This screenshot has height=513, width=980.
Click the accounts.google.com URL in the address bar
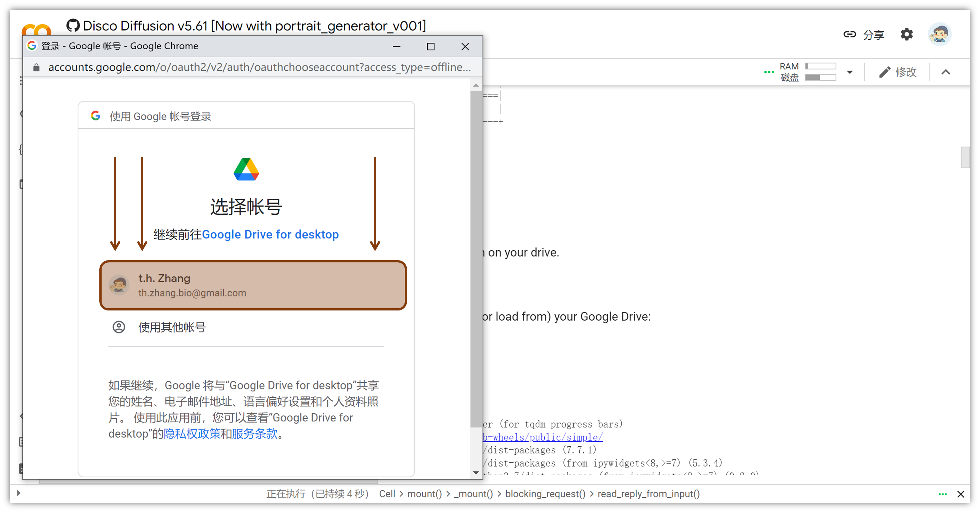[260, 67]
